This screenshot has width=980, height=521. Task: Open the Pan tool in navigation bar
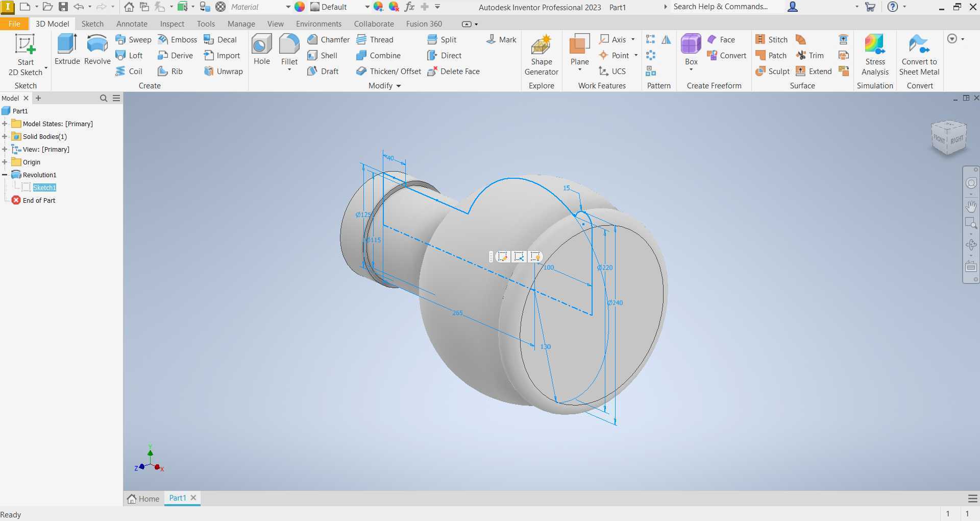pos(971,206)
